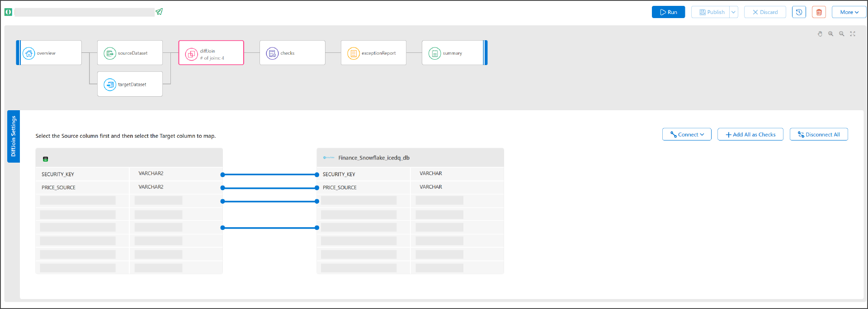The height and width of the screenshot is (309, 868).
Task: Open the checks node icon
Action: click(x=272, y=53)
